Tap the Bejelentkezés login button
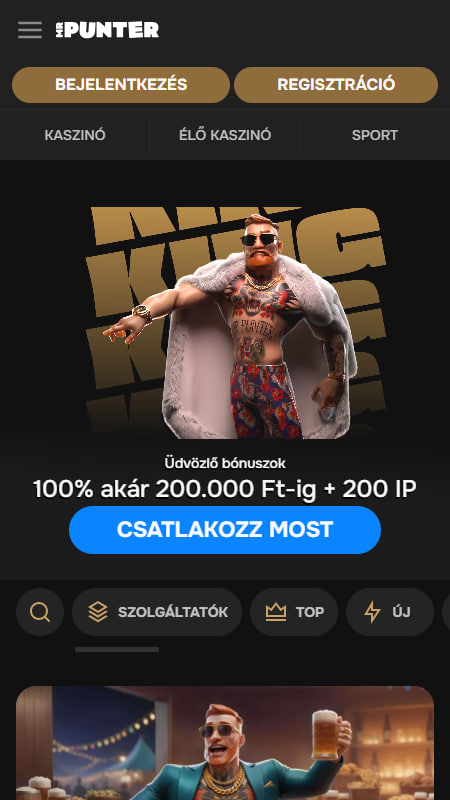This screenshot has height=800, width=450. point(121,85)
